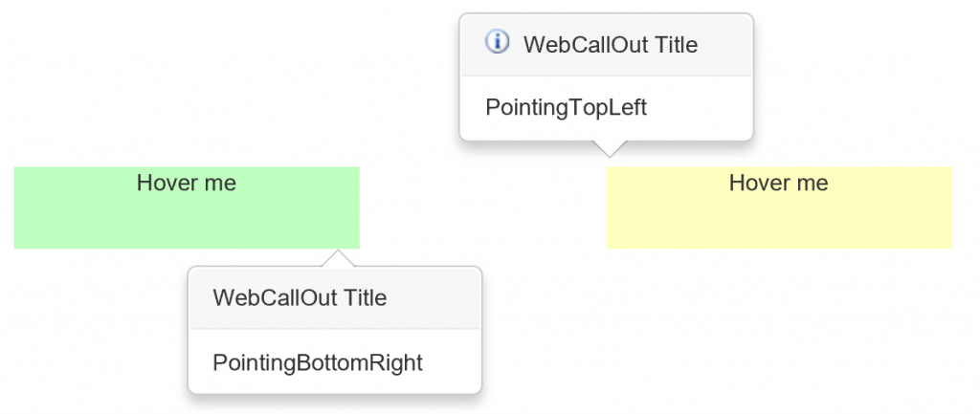Click the yellow Hover me box
This screenshot has width=980, height=414.
779,207
